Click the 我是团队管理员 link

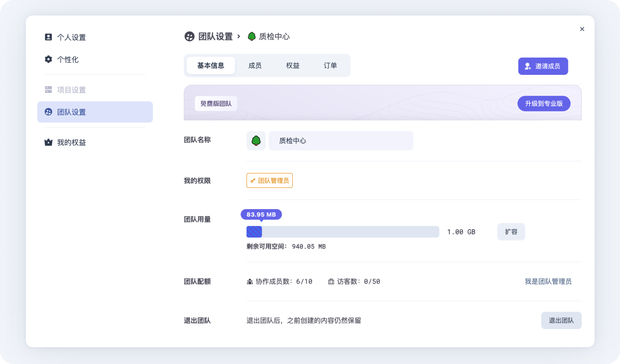tap(548, 281)
